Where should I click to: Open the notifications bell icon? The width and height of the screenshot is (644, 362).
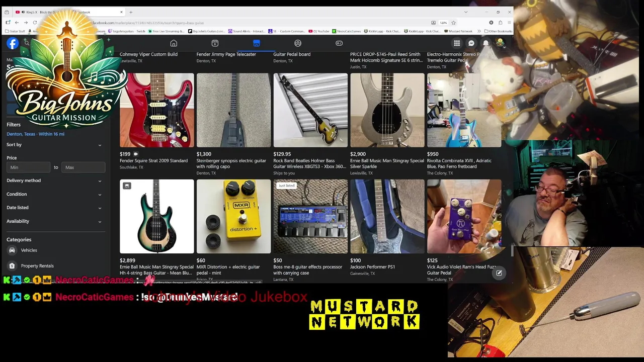(x=486, y=43)
